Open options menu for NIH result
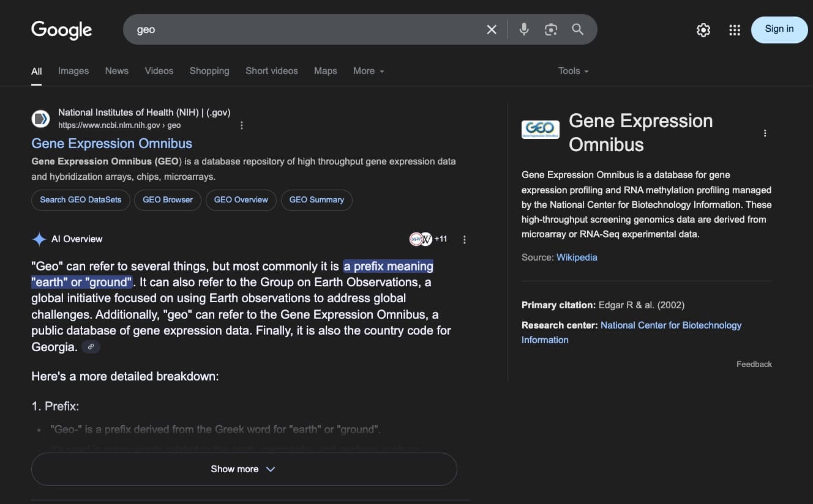 click(242, 125)
